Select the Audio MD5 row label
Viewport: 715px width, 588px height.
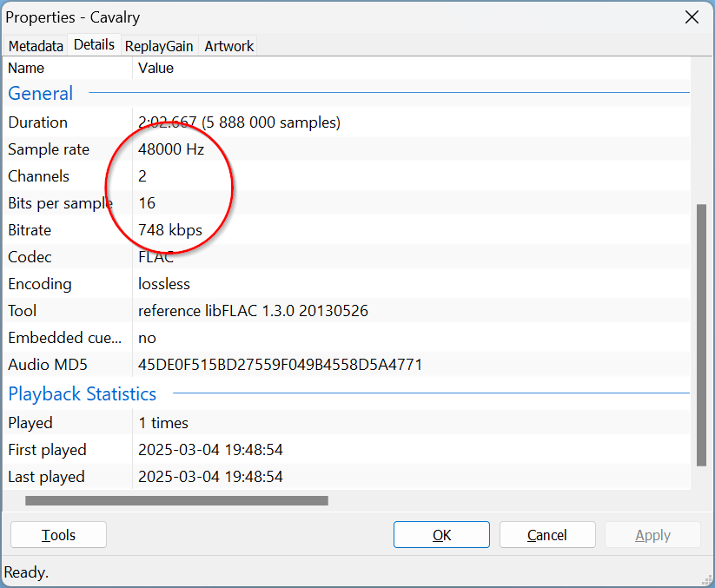pyautogui.click(x=48, y=364)
